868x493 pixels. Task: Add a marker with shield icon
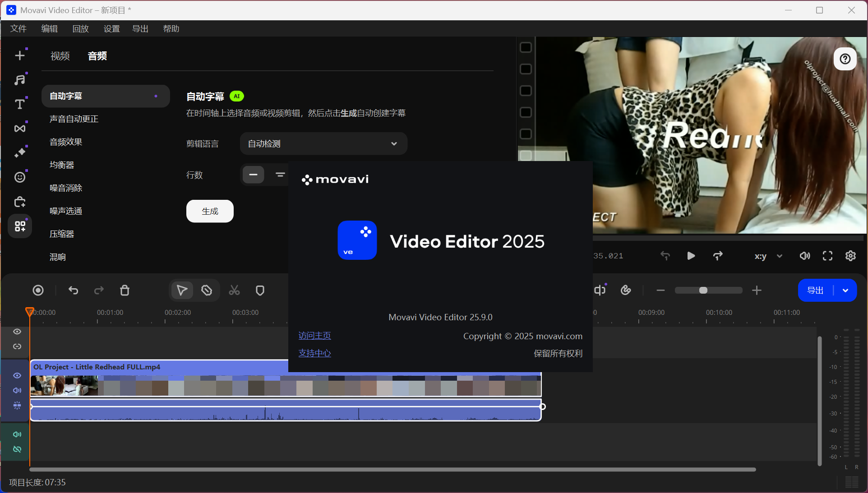click(x=260, y=290)
